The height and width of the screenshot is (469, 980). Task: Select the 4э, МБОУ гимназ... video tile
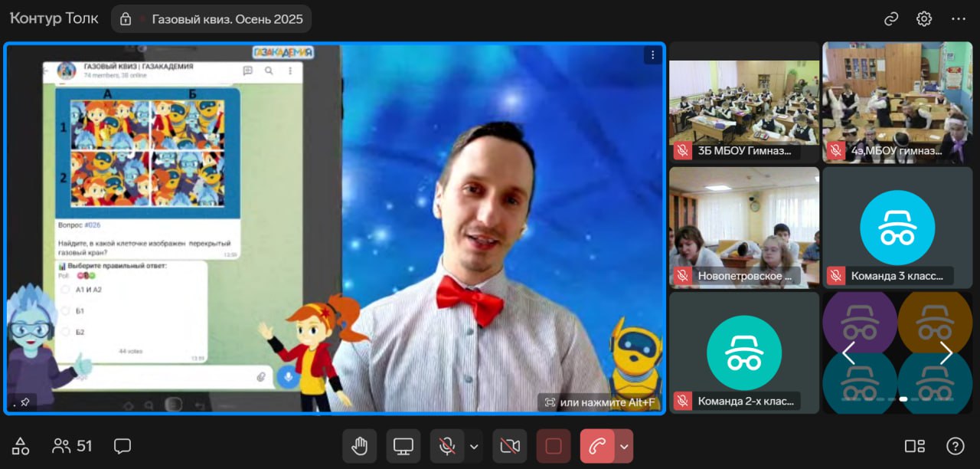click(x=897, y=102)
